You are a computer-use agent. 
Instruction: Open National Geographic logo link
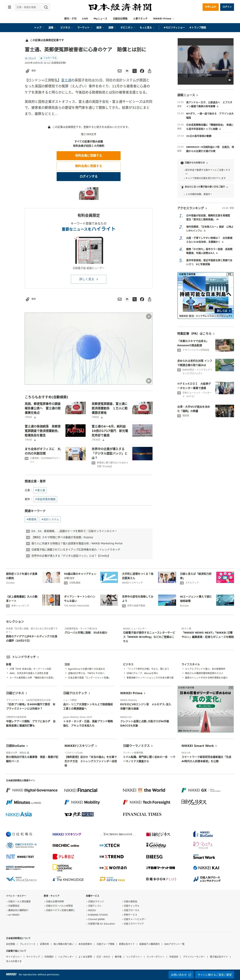[62, 867]
